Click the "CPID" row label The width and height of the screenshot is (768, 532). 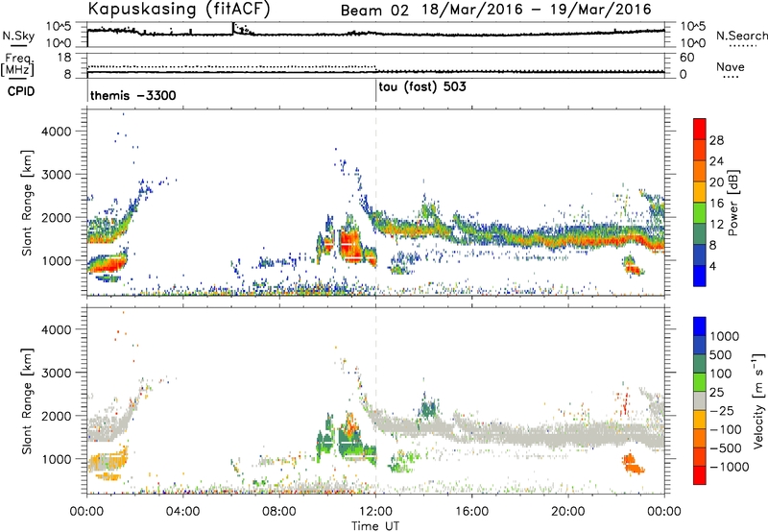(21, 91)
